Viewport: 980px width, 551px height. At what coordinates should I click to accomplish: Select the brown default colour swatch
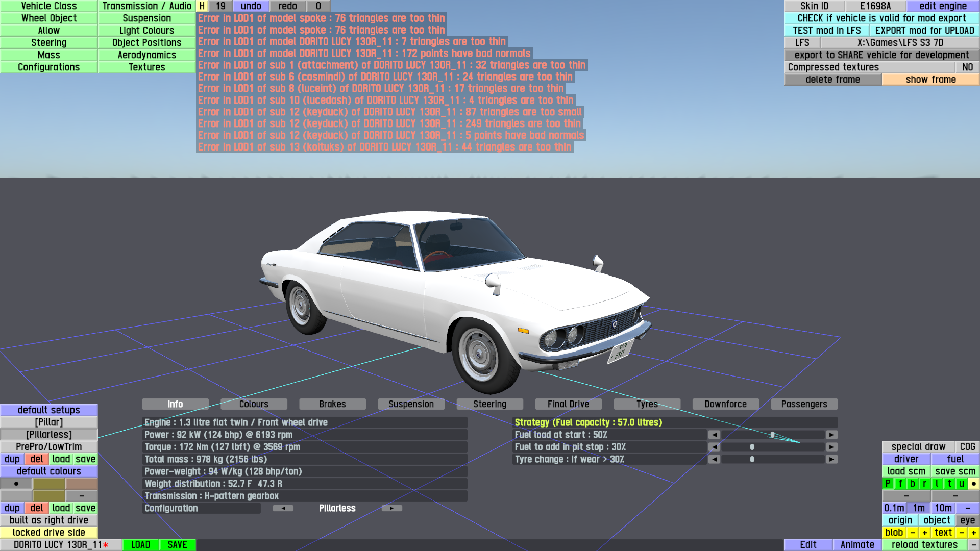pyautogui.click(x=82, y=484)
